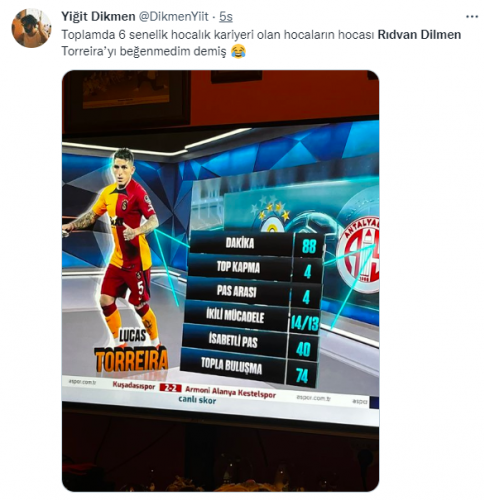Viewport: 484px width, 500px height.
Task: Click the 40 value beside İSABETLİ PAS
Action: (303, 349)
